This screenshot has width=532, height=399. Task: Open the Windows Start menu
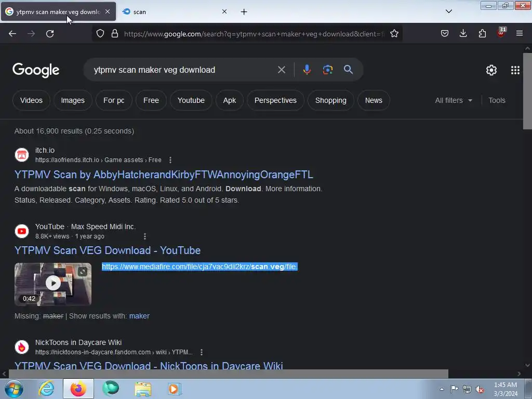14,389
